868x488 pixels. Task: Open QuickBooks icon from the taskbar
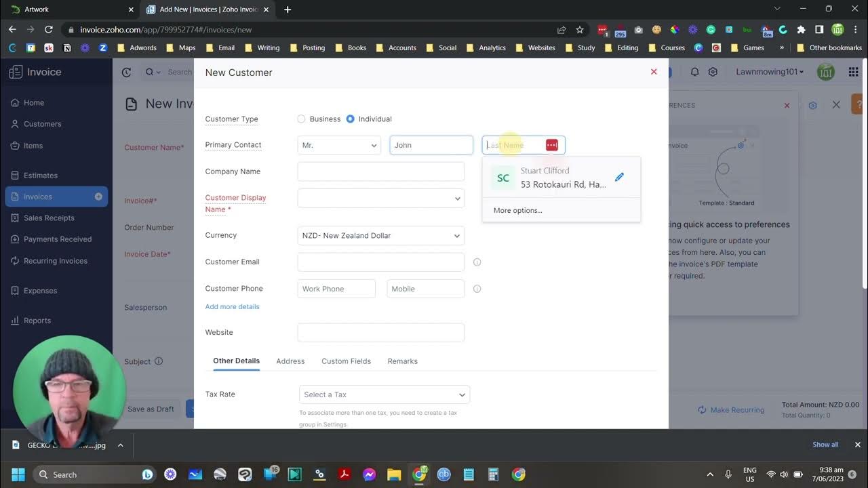point(444,474)
